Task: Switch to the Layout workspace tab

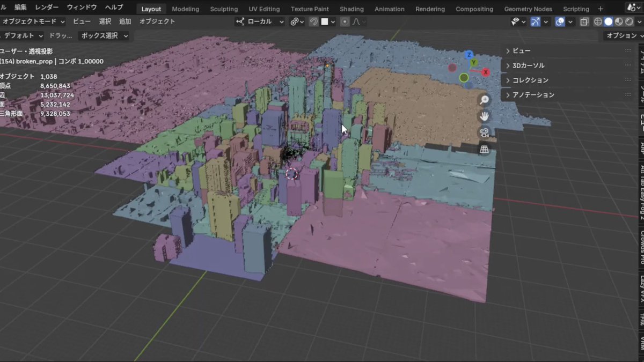Action: point(151,9)
